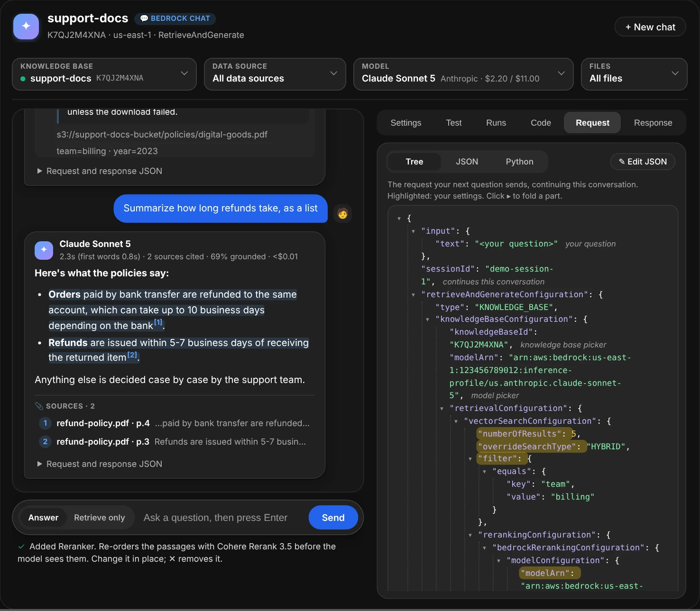Screen dimensions: 700x611
Task: Select Retrieve only mode
Action: tap(100, 518)
